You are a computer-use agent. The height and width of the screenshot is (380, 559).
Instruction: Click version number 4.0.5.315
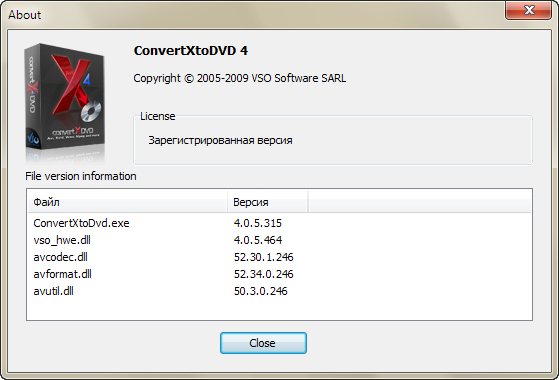257,223
